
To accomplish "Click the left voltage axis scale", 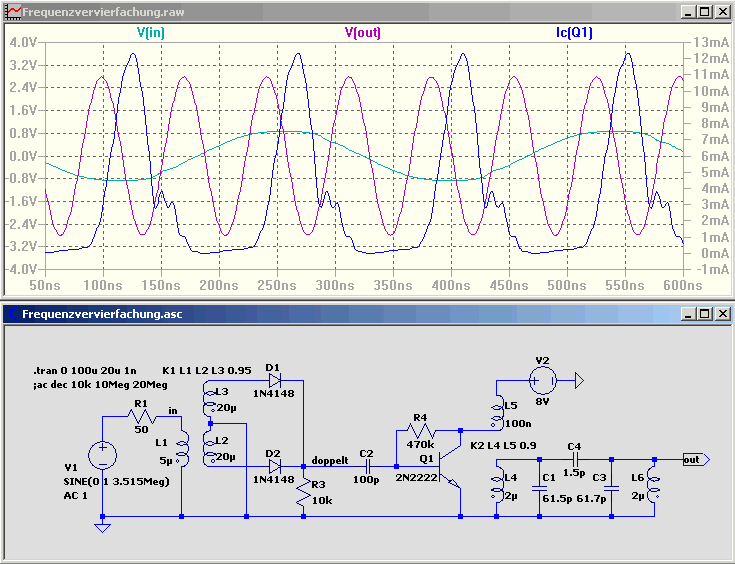I will (x=22, y=156).
